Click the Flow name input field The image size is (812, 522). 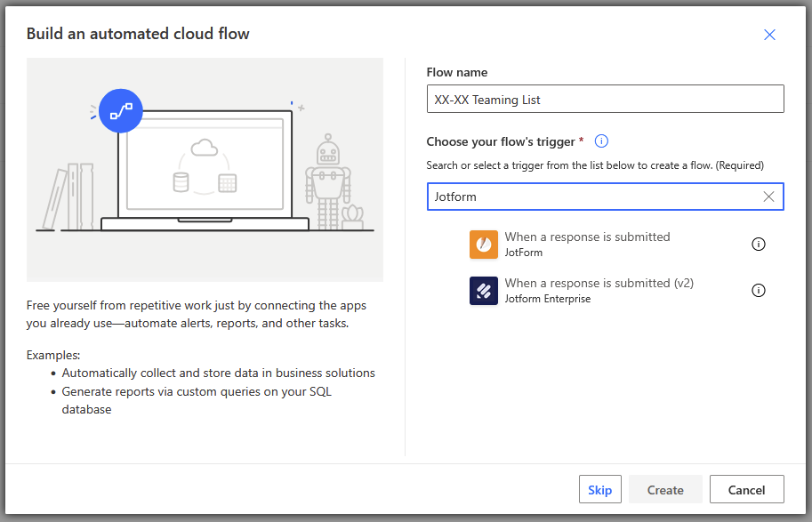605,99
